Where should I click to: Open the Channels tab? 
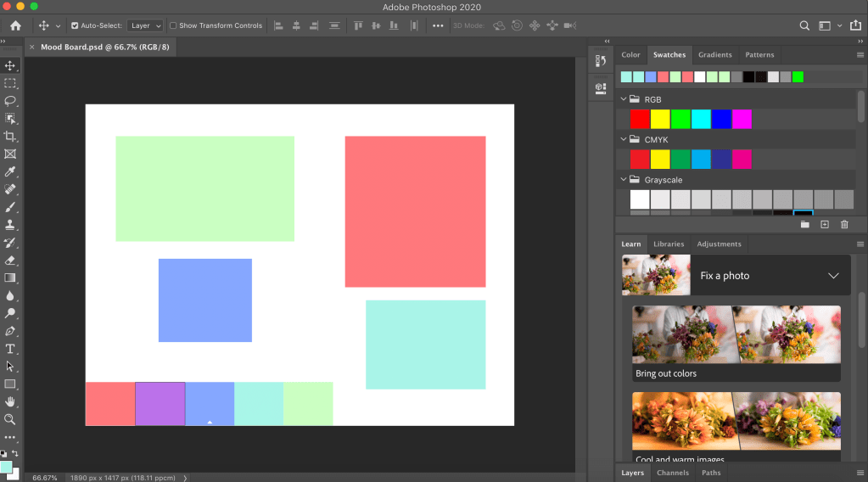(x=673, y=473)
